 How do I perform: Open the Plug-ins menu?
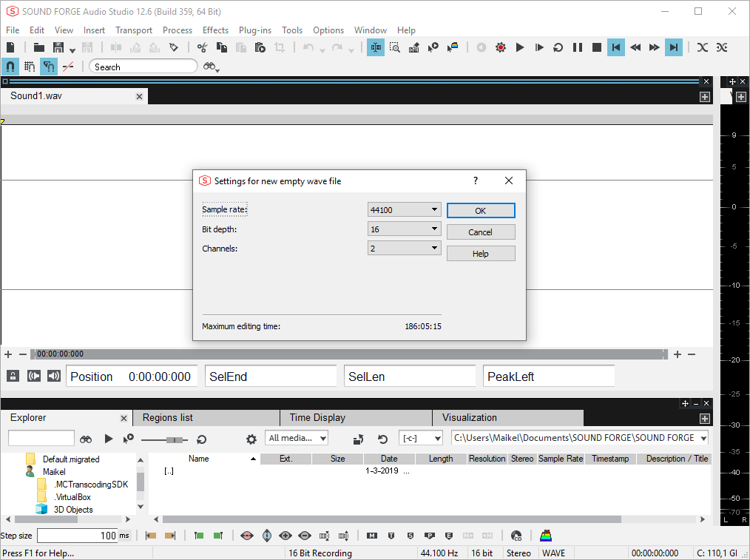point(255,30)
